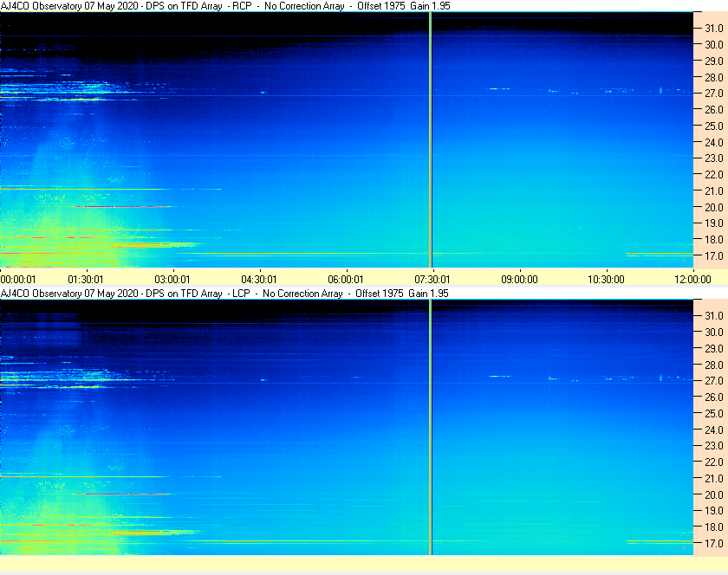728x575 pixels.
Task: Click the 27.0 frequency label on RCP axis
Action: point(714,94)
